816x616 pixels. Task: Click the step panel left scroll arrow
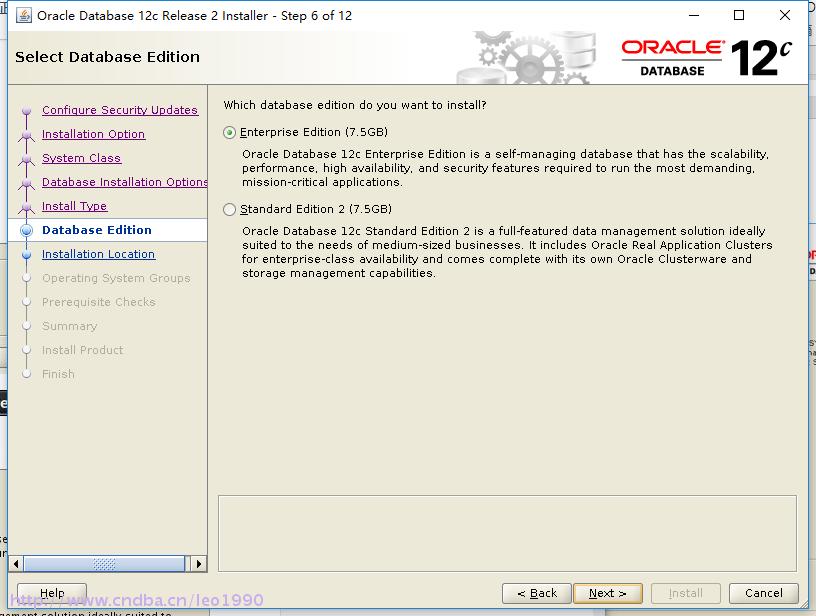point(16,563)
